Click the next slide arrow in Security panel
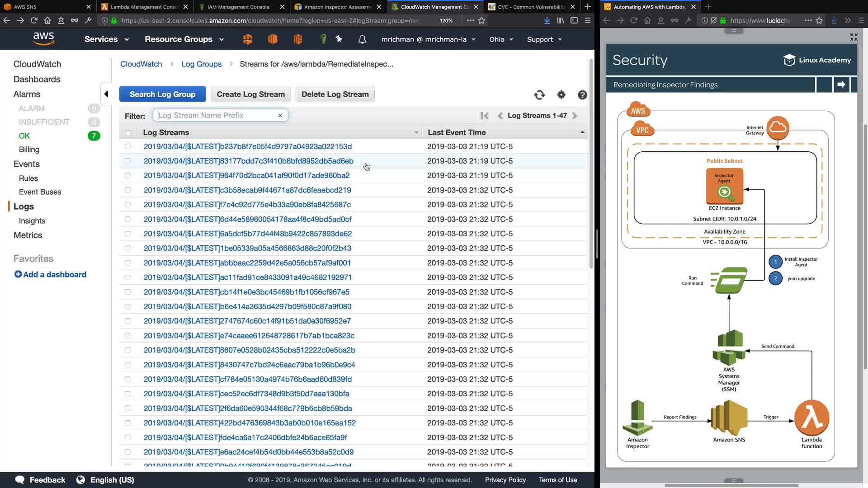The height and width of the screenshot is (488, 868). (841, 84)
